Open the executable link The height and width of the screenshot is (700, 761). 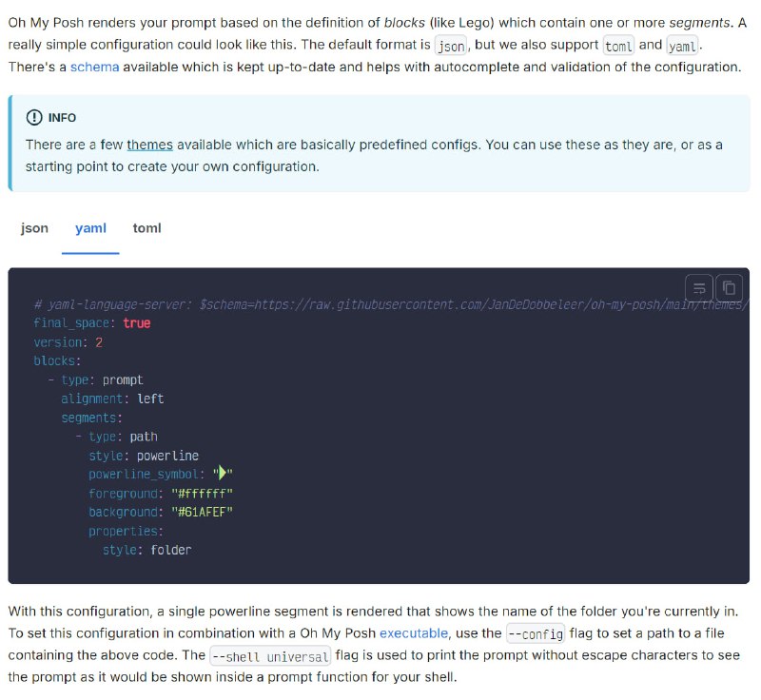pos(414,633)
